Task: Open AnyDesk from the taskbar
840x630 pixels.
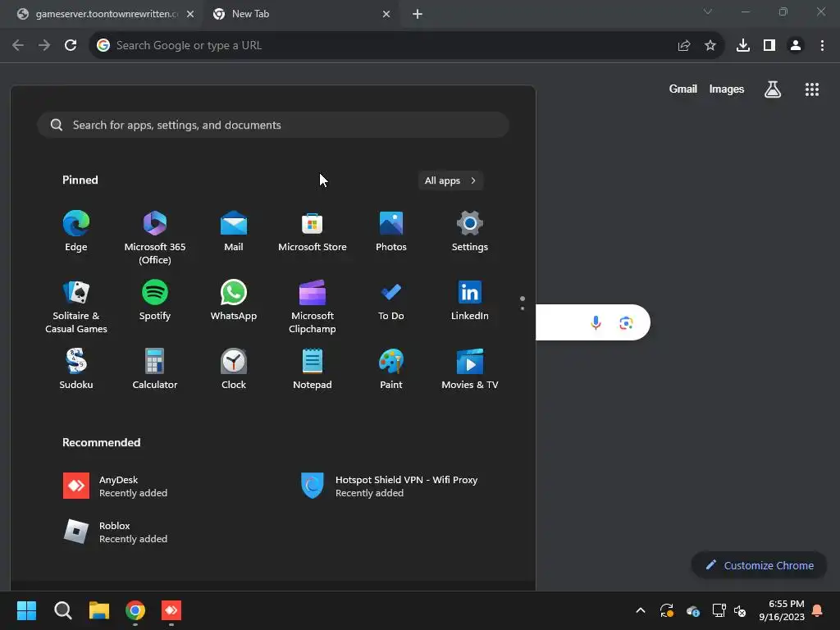Action: 171,610
